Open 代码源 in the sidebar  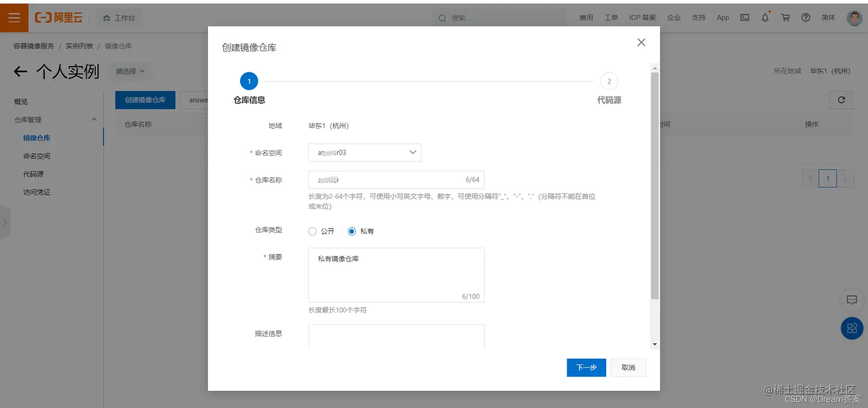pos(33,174)
